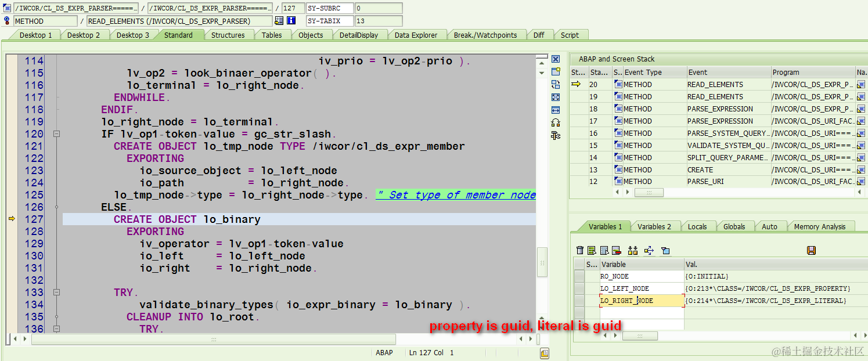Screen dimensions: 868x361
Task: Click the RO_NODE variable cell
Action: pyautogui.click(x=642, y=276)
